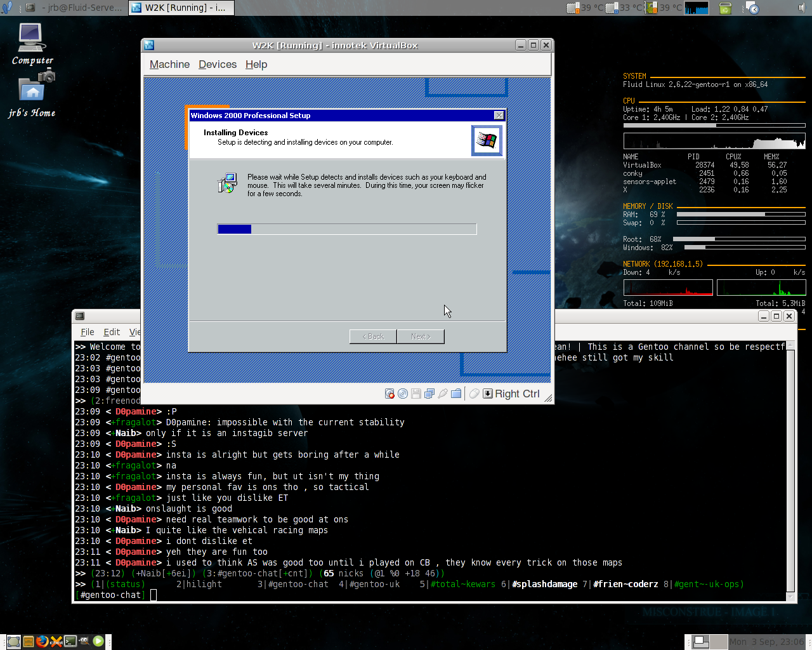The image size is (812, 650).
Task: Switch to the jrb@Fluid-Server taskbar window
Action: [75, 8]
